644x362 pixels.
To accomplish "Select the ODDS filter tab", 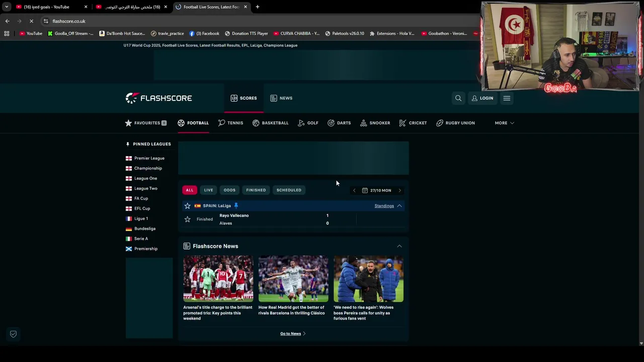I will coord(229,190).
